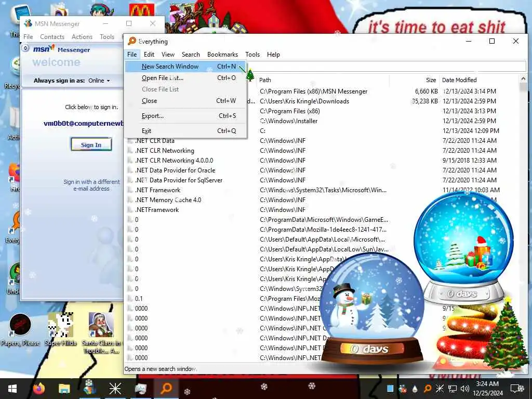Open Contacts menu in MSN Messenger
Image resolution: width=532 pixels, height=399 pixels.
tap(52, 37)
